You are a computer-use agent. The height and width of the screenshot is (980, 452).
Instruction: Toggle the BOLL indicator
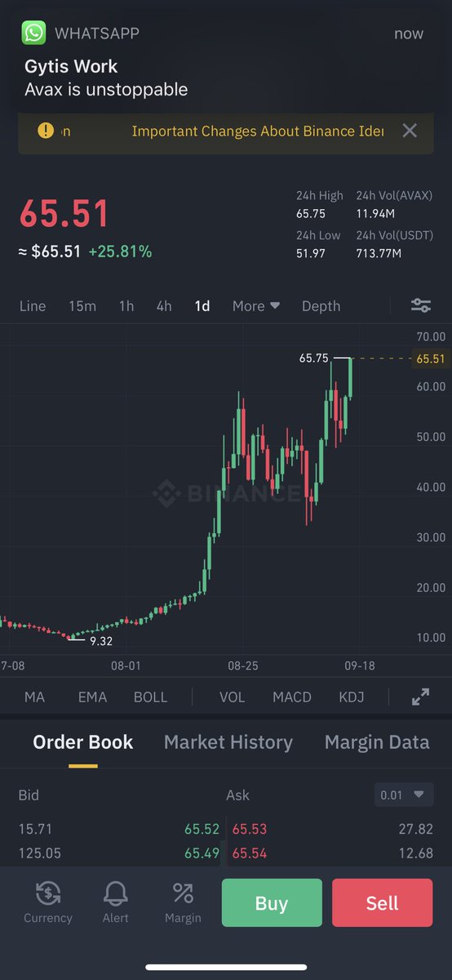point(150,697)
